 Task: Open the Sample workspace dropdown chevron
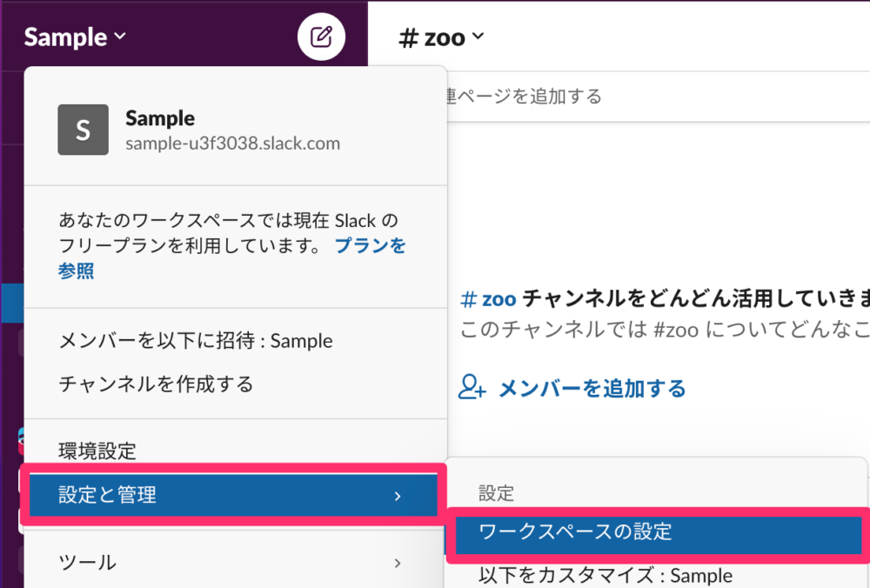tap(122, 37)
